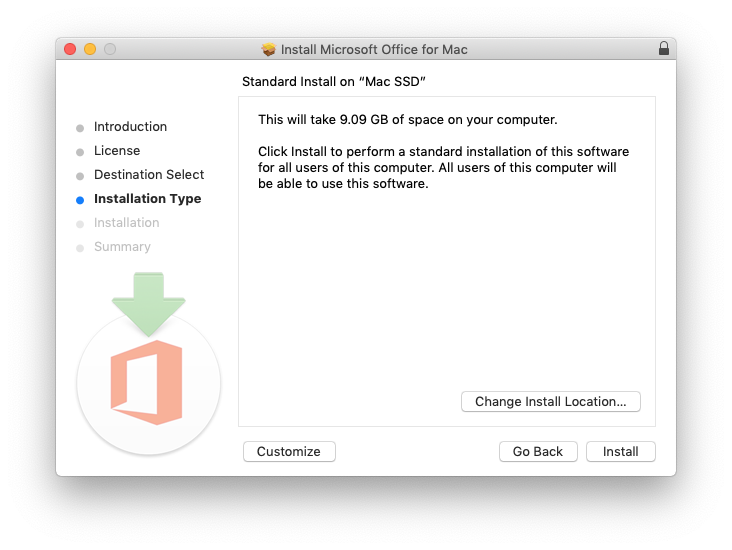732x550 pixels.
Task: Click the installer package icon in title
Action: coord(268,49)
